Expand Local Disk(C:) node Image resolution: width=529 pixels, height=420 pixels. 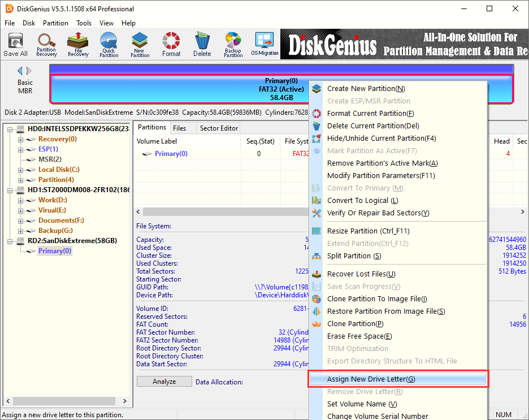(20, 170)
